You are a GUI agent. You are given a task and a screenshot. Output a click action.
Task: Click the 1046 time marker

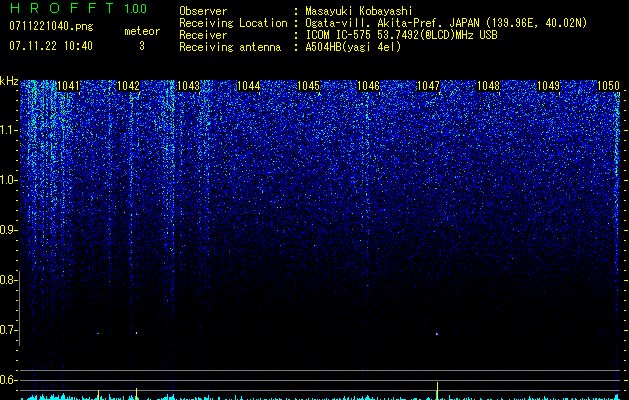[x=368, y=86]
